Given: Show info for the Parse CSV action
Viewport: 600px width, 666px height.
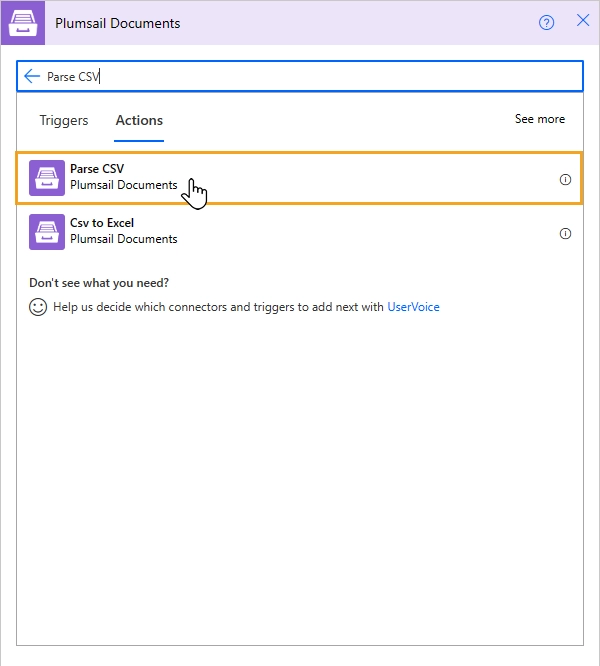Looking at the screenshot, I should click(x=565, y=180).
